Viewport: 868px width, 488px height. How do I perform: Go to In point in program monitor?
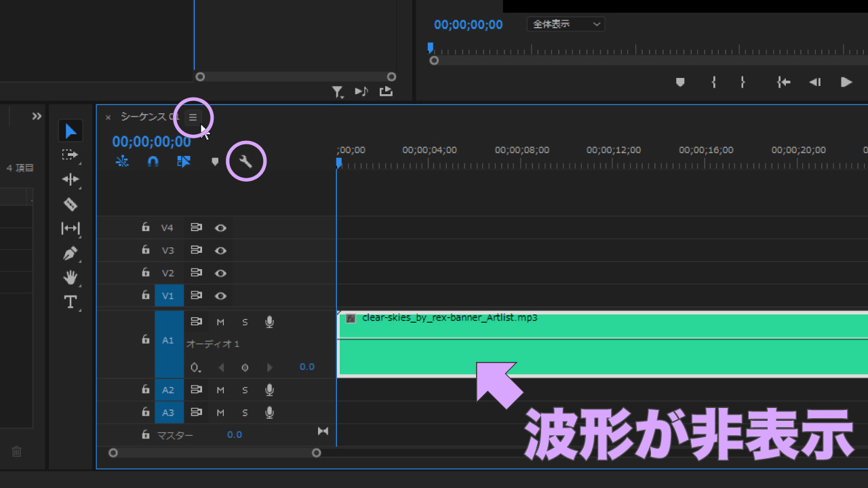tap(784, 82)
